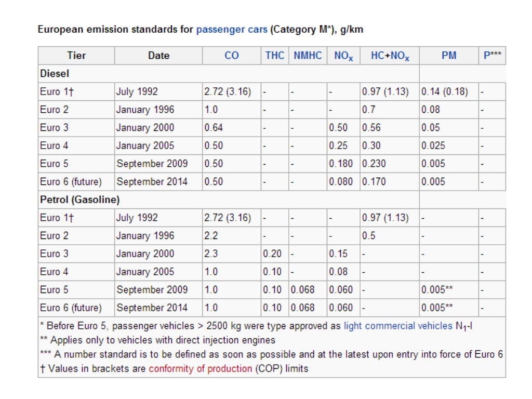Click the THC column header link
This screenshot has width=532, height=399.
coord(274,55)
